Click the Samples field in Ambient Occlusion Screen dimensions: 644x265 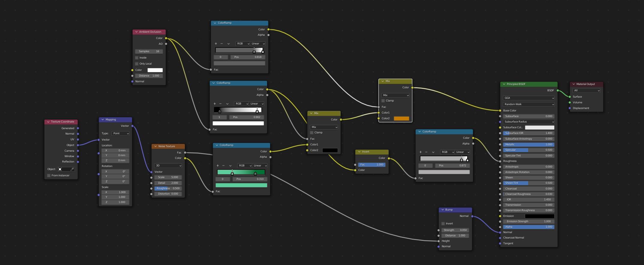tap(149, 51)
